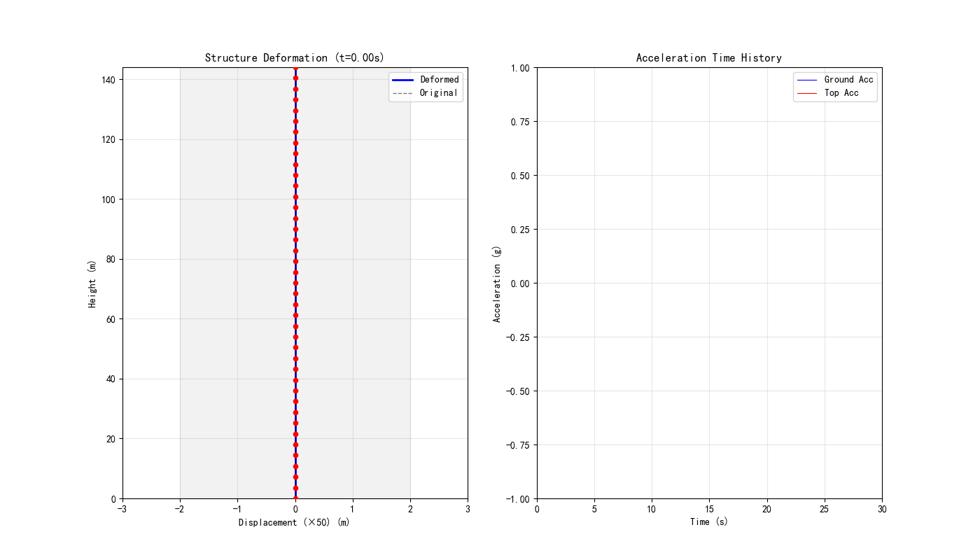Click the 100 tick on Height axis

[108, 199]
